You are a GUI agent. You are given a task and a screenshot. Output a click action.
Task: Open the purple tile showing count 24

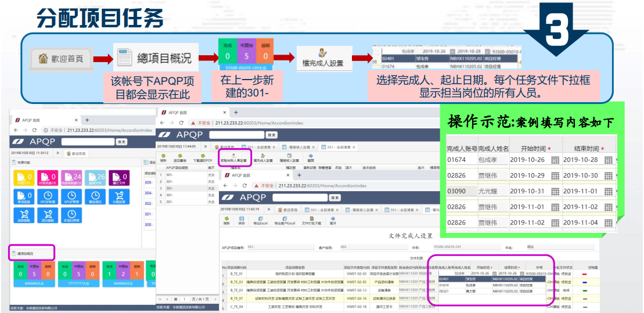(x=71, y=178)
